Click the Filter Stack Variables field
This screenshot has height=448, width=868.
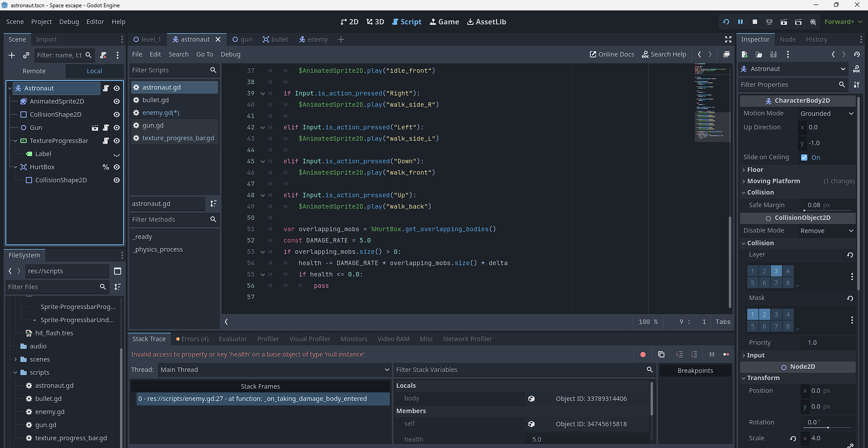tap(520, 370)
